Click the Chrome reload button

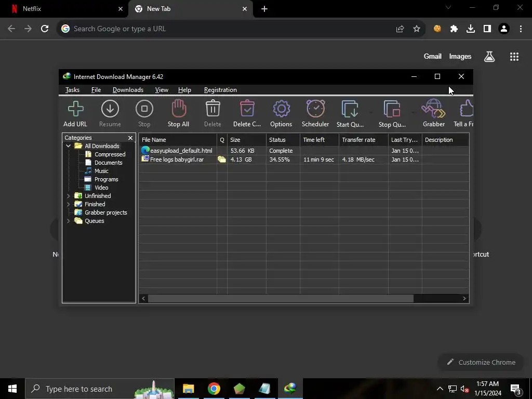[x=45, y=29]
